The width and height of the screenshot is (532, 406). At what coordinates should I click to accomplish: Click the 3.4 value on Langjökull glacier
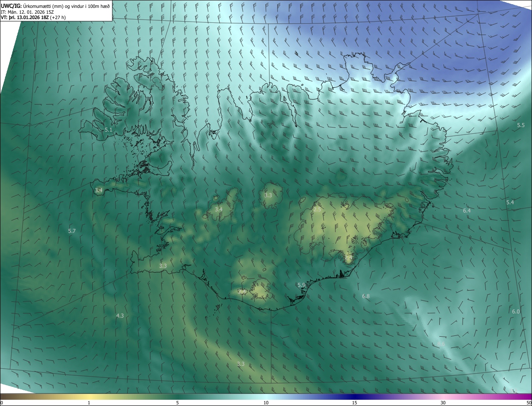pos(219,210)
